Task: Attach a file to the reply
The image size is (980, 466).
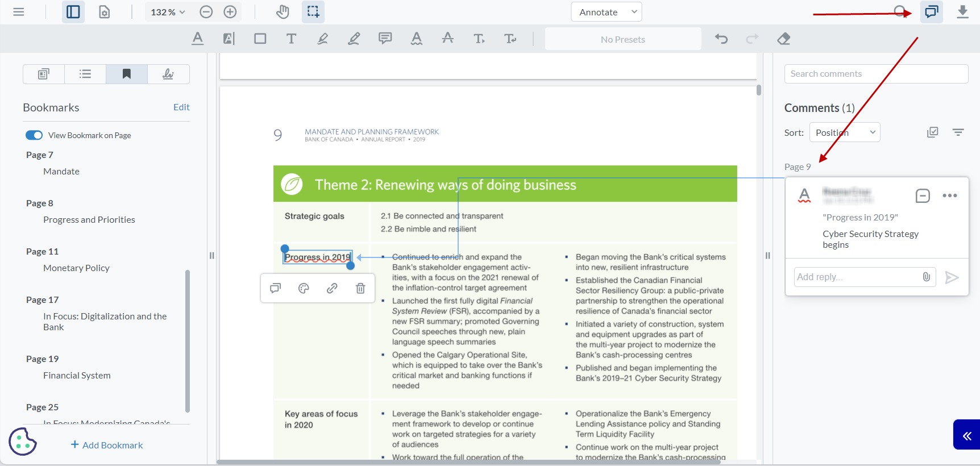Action: click(926, 277)
